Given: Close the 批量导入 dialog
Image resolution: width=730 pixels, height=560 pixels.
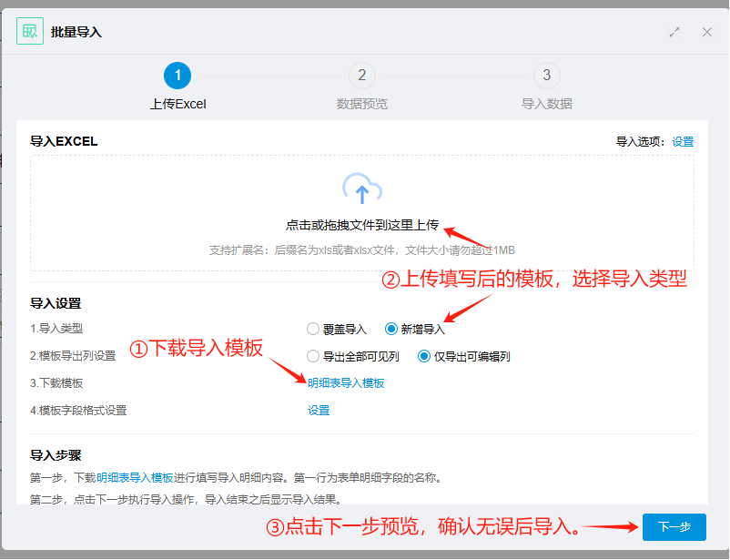Looking at the screenshot, I should point(707,32).
